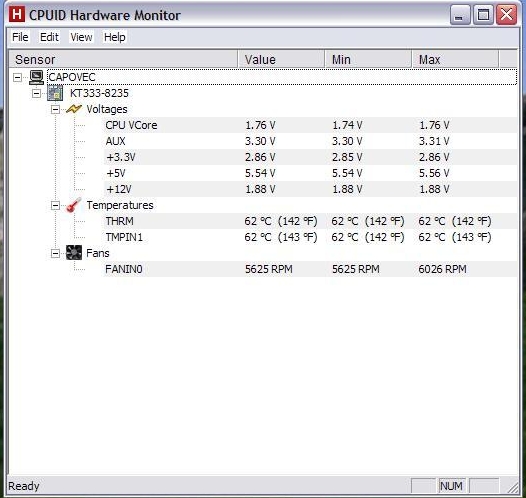Select the KT333-8235 label

99,93
